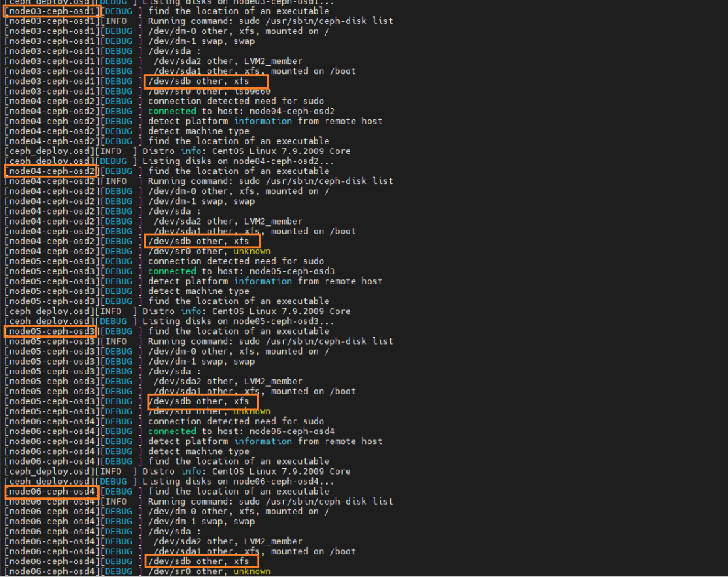The width and height of the screenshot is (728, 577).
Task: Select the first highlighted /dev/sdb other, xfs line
Action: coord(205,81)
